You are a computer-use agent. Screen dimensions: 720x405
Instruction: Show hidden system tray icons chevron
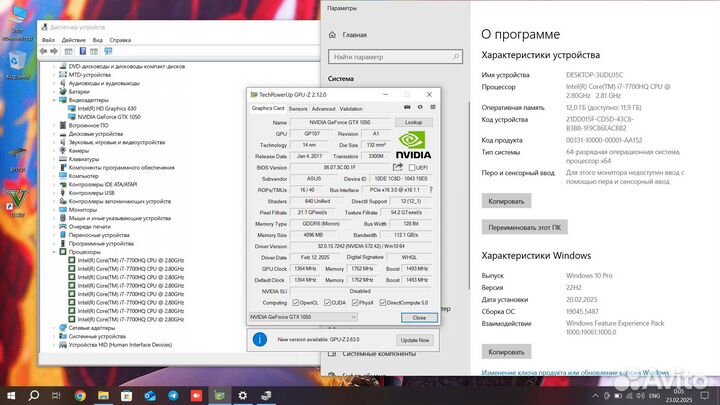595,396
